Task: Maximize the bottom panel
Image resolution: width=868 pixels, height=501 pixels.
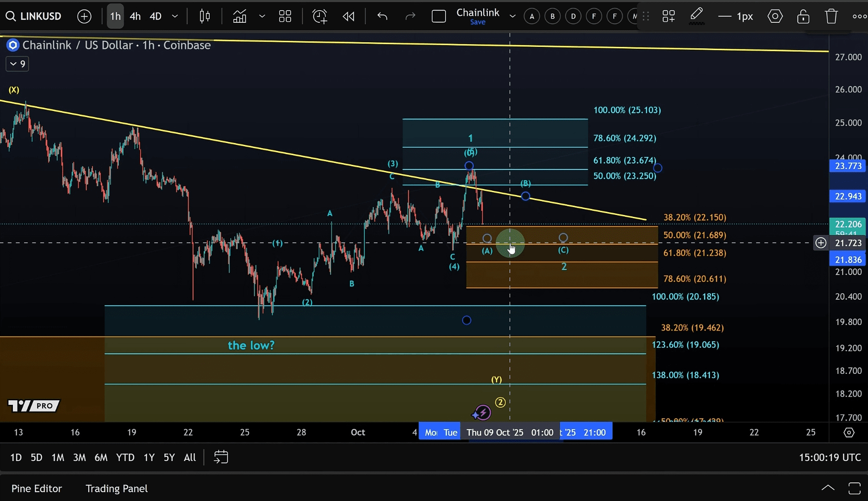Action: [855, 488]
